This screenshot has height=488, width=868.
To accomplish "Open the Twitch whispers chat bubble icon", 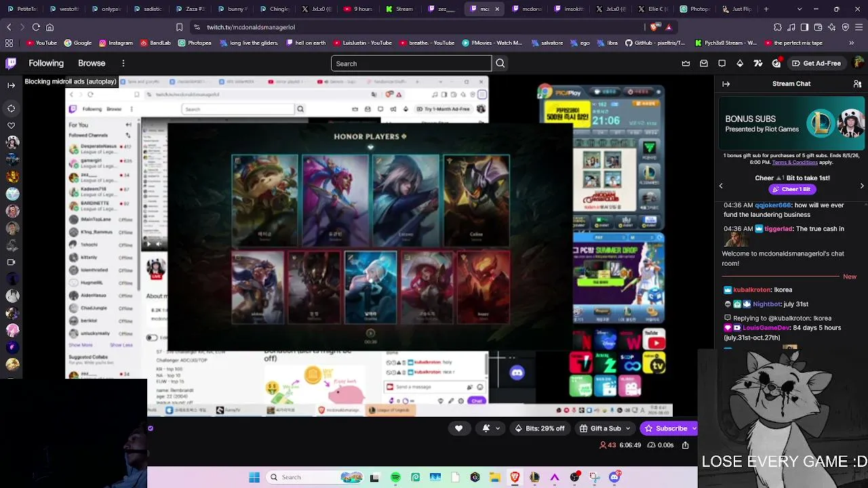I will (x=722, y=63).
